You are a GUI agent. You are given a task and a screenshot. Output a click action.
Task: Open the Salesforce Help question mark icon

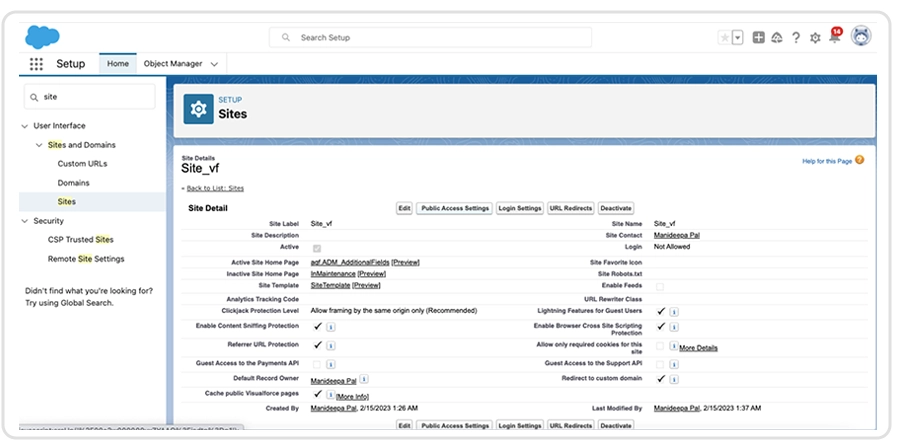pyautogui.click(x=796, y=38)
